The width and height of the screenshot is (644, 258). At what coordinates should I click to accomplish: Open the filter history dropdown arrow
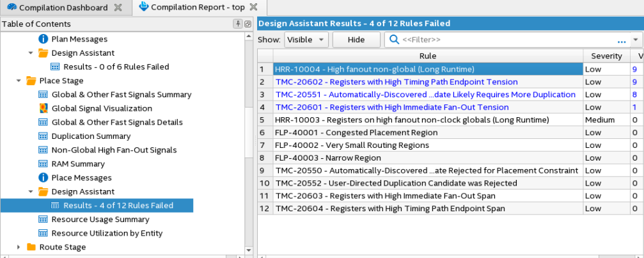[636, 40]
